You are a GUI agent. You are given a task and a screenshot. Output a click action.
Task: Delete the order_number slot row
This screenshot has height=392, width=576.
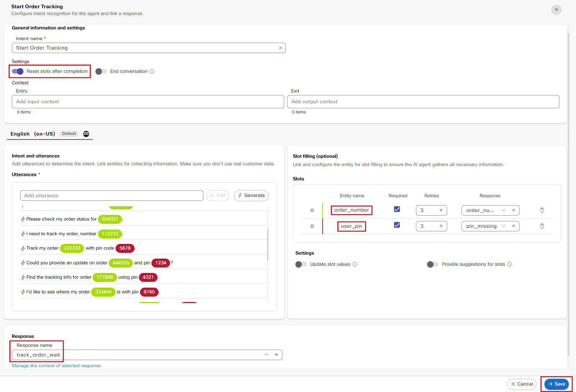542,210
